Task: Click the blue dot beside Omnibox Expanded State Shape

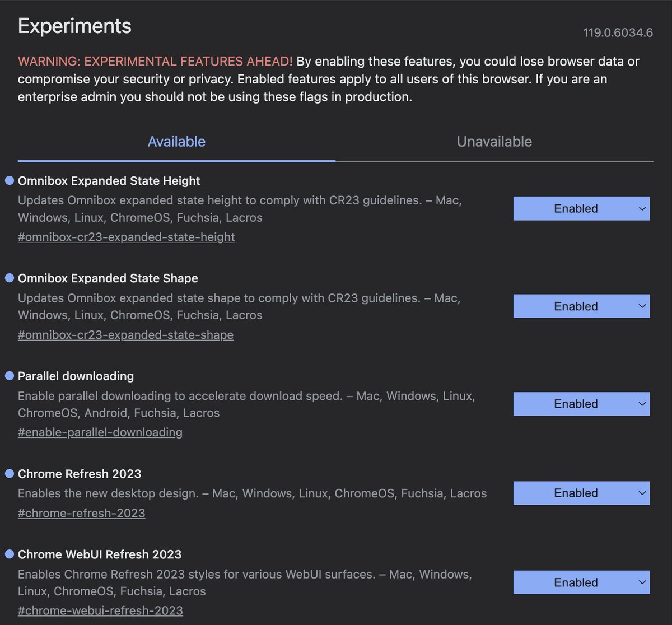Action: pos(9,278)
